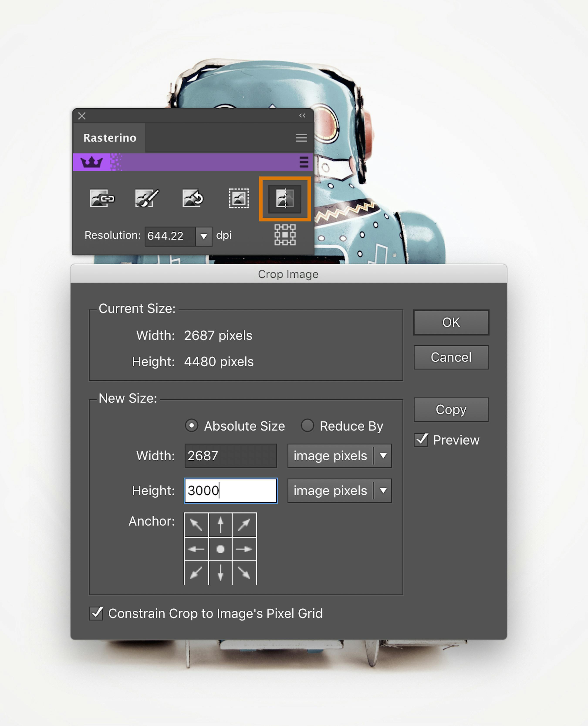Open the Rasterino panel flyout menu
Image resolution: width=588 pixels, height=726 pixels.
[301, 138]
